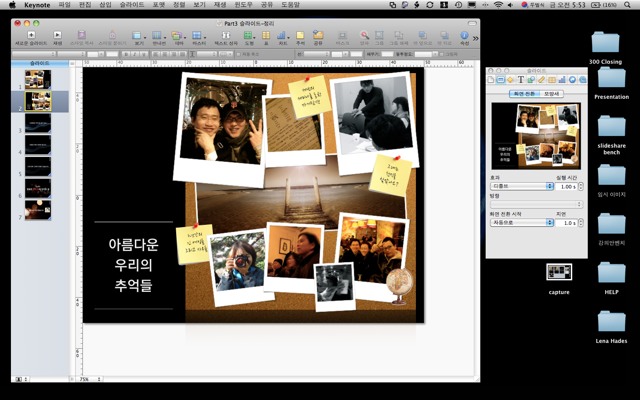Show the Build inspector diamond icon
Screen dimensions: 640x400
pyautogui.click(x=510, y=80)
